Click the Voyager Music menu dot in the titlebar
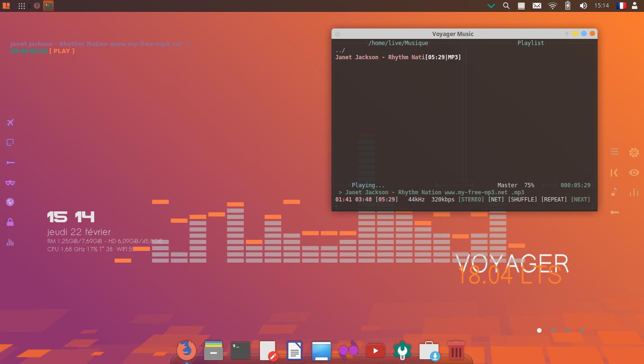 pyautogui.click(x=338, y=34)
